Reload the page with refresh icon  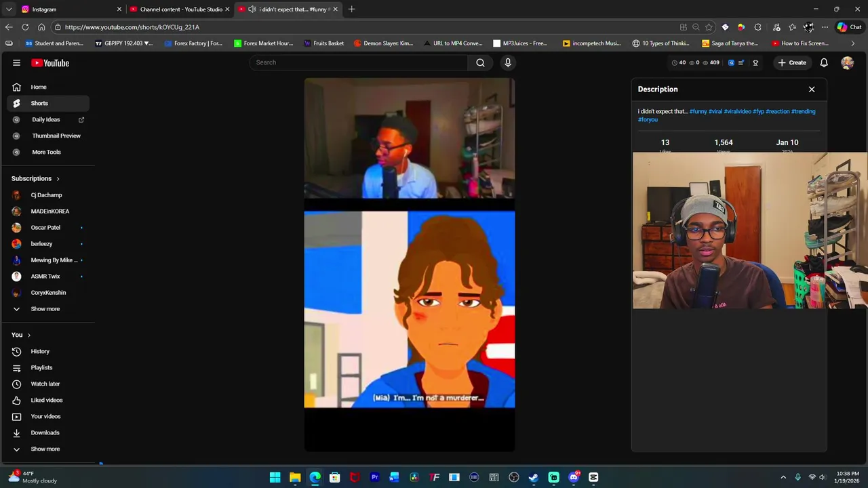[25, 27]
